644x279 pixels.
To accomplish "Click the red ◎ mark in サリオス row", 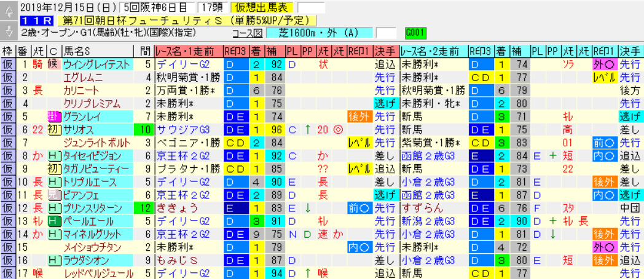I will point(339,130).
